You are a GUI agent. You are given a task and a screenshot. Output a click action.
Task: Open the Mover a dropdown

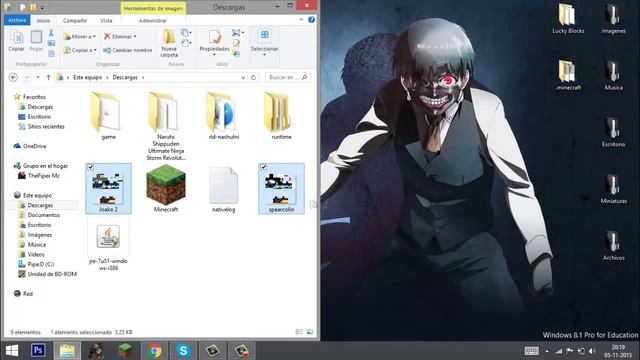[x=80, y=36]
